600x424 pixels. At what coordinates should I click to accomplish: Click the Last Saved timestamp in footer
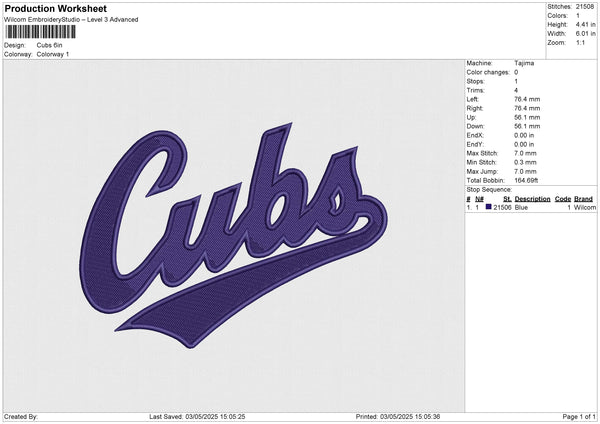(197, 416)
